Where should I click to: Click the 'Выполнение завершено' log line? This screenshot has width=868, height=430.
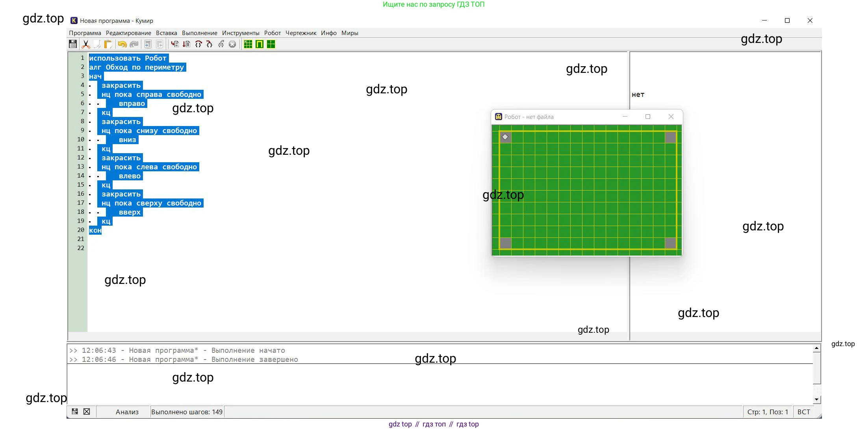pyautogui.click(x=184, y=360)
